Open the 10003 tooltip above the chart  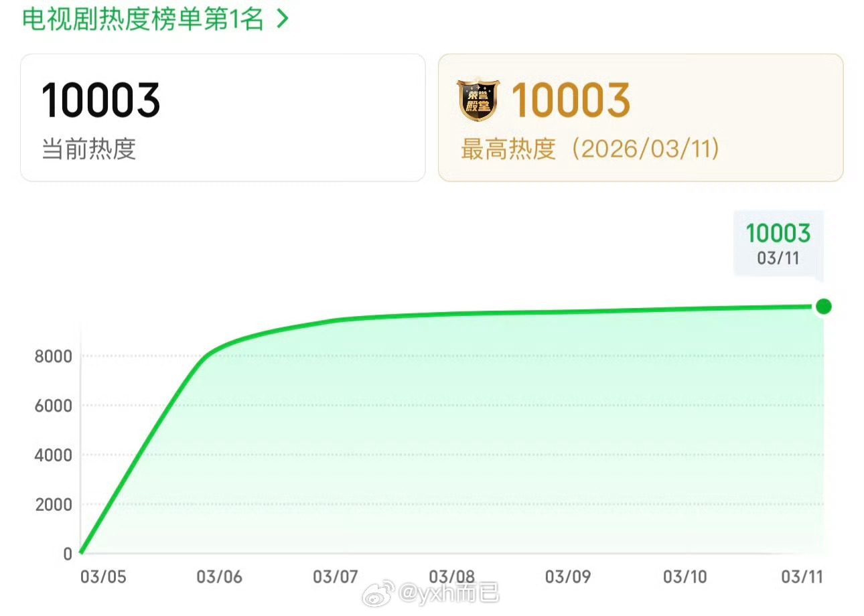778,233
